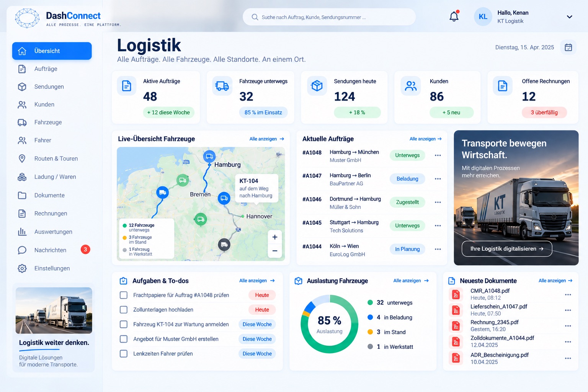
Task: Check 'Frachtpapiere für Auftrag #A1048 prüfen' task
Action: click(x=124, y=295)
